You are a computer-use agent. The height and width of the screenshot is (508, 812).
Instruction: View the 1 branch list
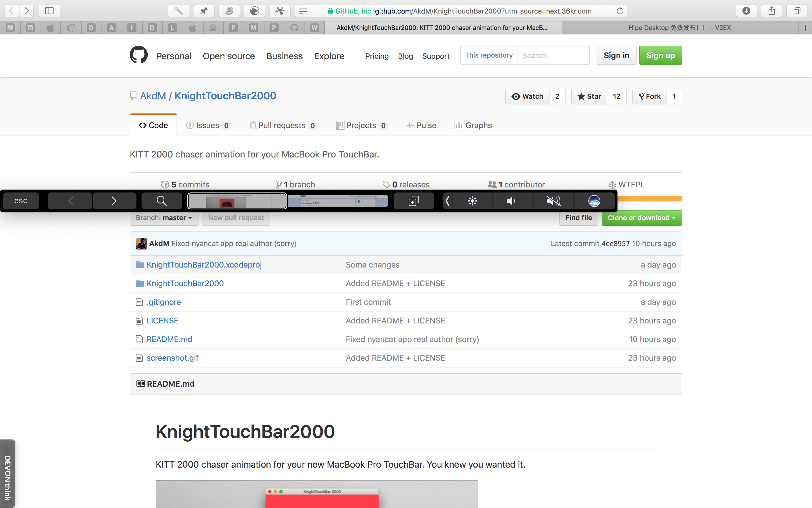pos(295,185)
